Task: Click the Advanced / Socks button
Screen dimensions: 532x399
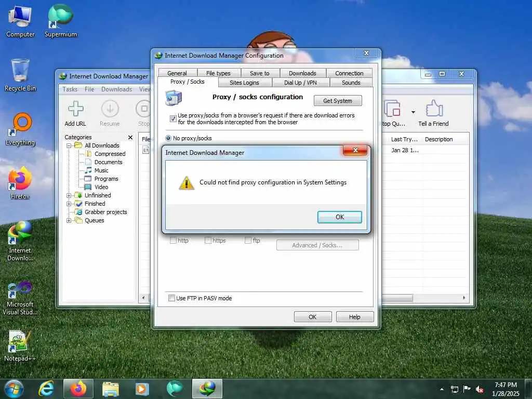Action: click(317, 245)
